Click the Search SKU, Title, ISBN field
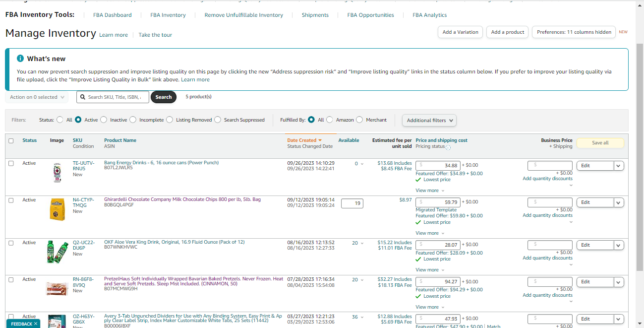 pos(113,97)
